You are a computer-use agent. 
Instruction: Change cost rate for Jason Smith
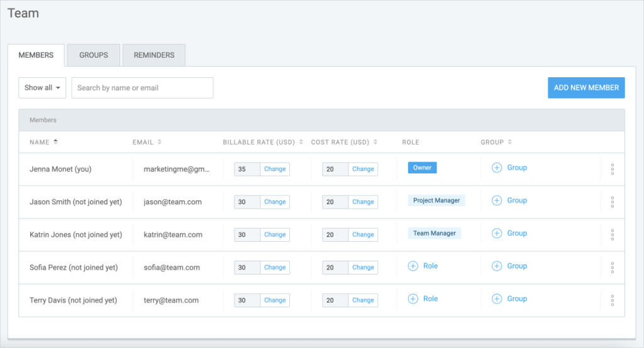[x=363, y=202]
